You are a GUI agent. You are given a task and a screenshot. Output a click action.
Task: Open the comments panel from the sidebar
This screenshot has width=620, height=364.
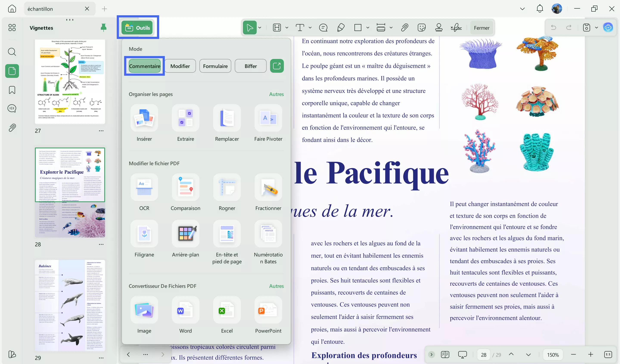click(12, 108)
